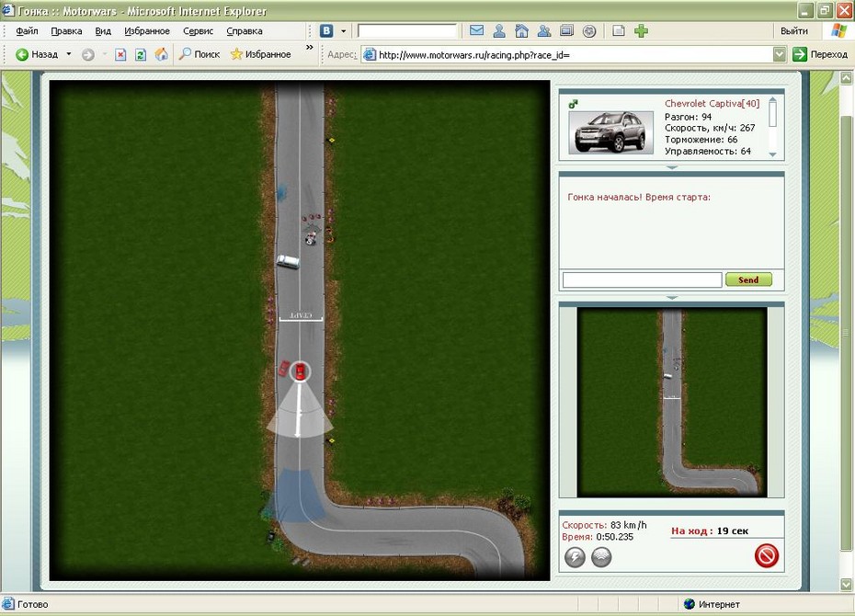
Task: Collapse the car info panel arrow
Action: (672, 167)
